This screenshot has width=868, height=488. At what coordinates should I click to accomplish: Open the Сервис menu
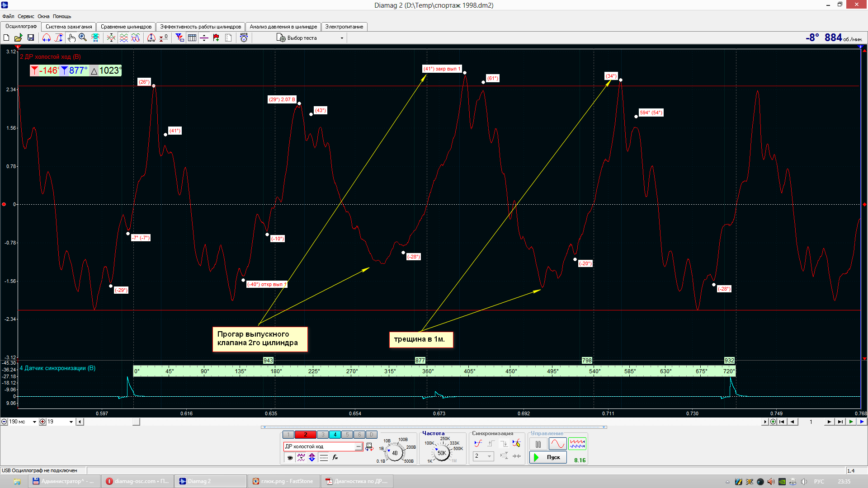click(x=26, y=16)
